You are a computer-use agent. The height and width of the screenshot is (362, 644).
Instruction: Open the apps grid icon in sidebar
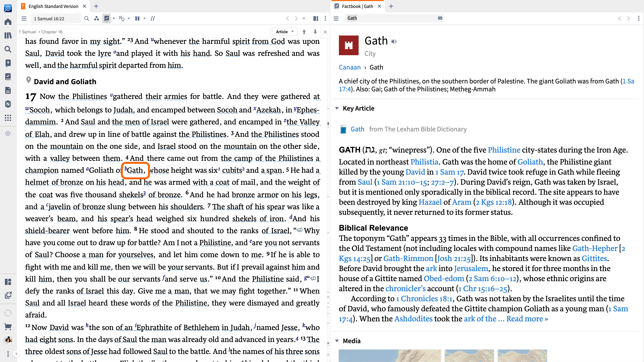(8, 118)
